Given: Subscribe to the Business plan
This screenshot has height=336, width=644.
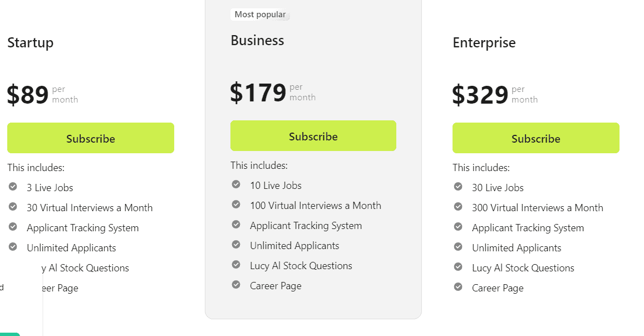Looking at the screenshot, I should [313, 136].
